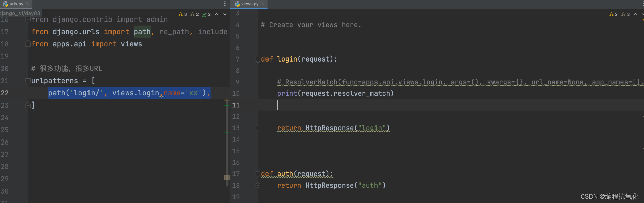
Task: Click the ResolverMatch comment line
Action: (x=460, y=82)
